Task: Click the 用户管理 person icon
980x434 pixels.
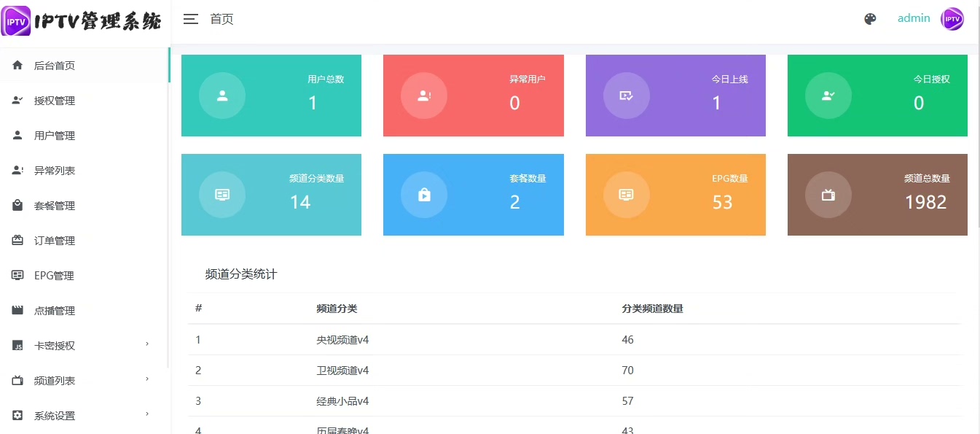Action: 18,136
